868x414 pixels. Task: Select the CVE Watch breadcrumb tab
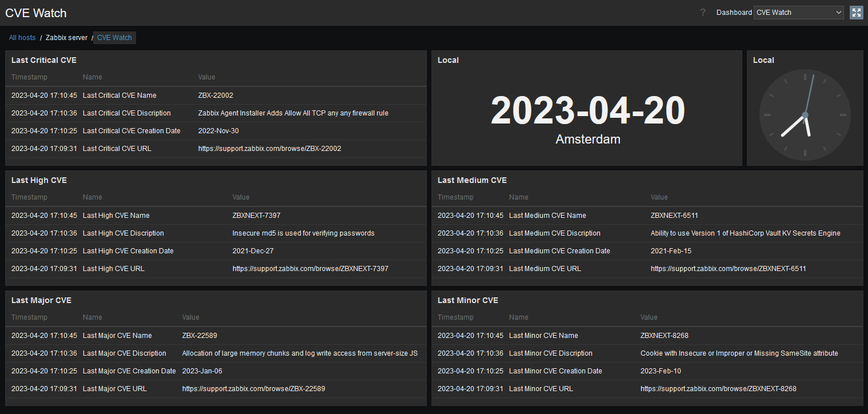point(114,38)
